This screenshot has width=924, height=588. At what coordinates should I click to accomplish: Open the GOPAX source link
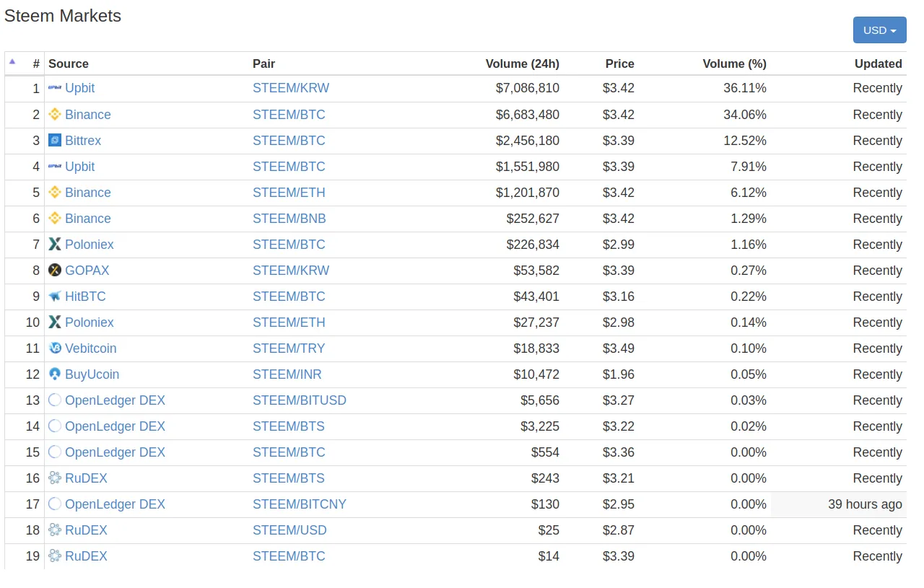coord(87,270)
